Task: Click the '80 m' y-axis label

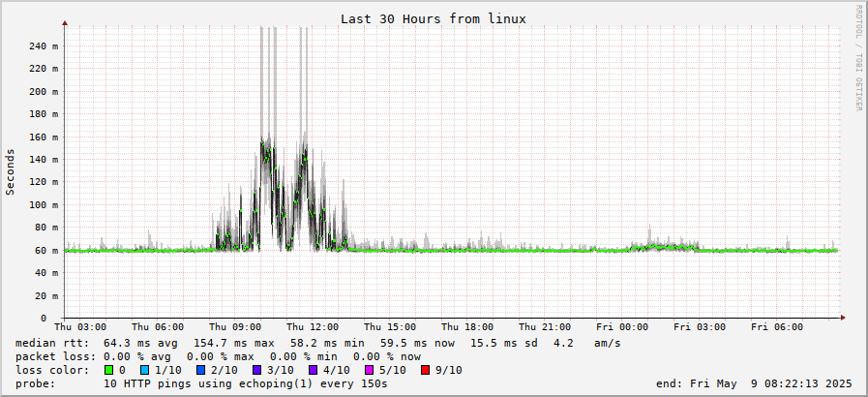Action: point(45,228)
